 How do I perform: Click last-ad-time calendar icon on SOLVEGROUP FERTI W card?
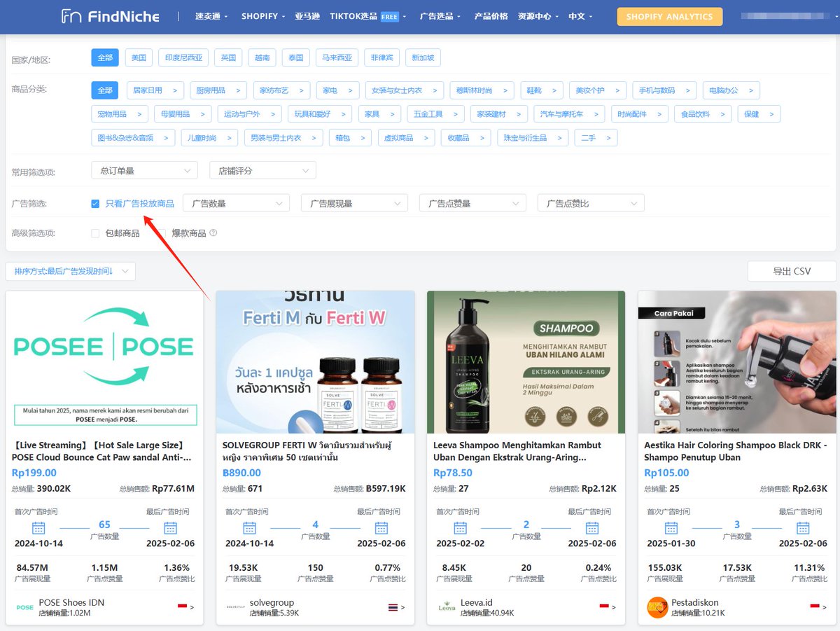(381, 527)
